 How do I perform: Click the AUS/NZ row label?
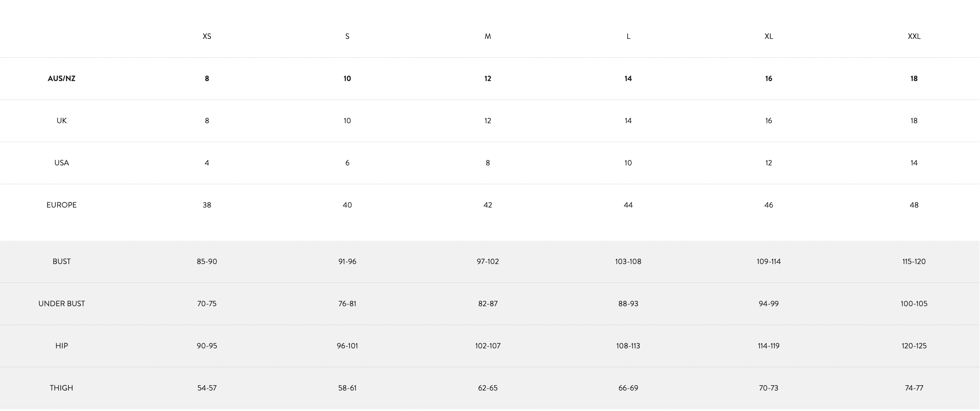tap(61, 79)
